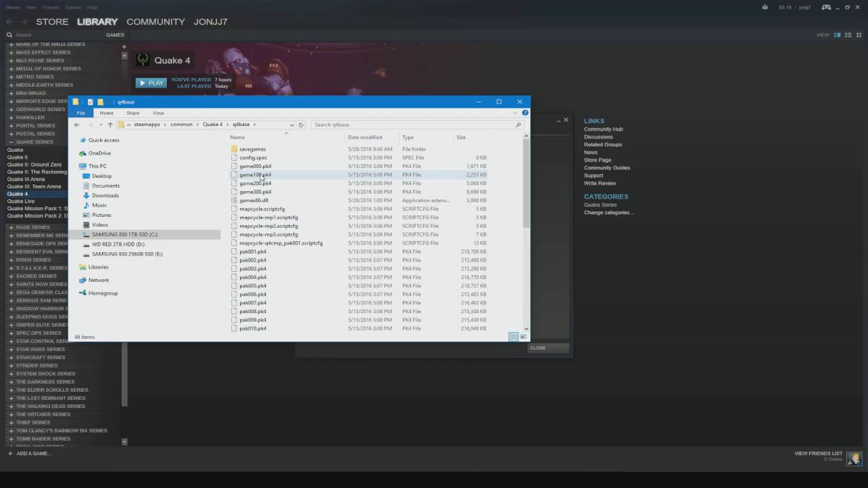Click Change categories link

coord(609,212)
